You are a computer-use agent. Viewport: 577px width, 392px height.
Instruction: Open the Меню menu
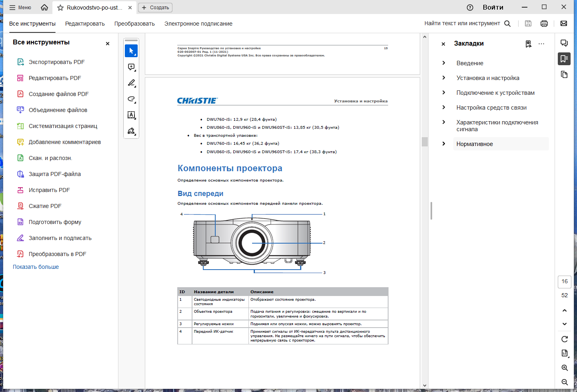click(x=20, y=7)
